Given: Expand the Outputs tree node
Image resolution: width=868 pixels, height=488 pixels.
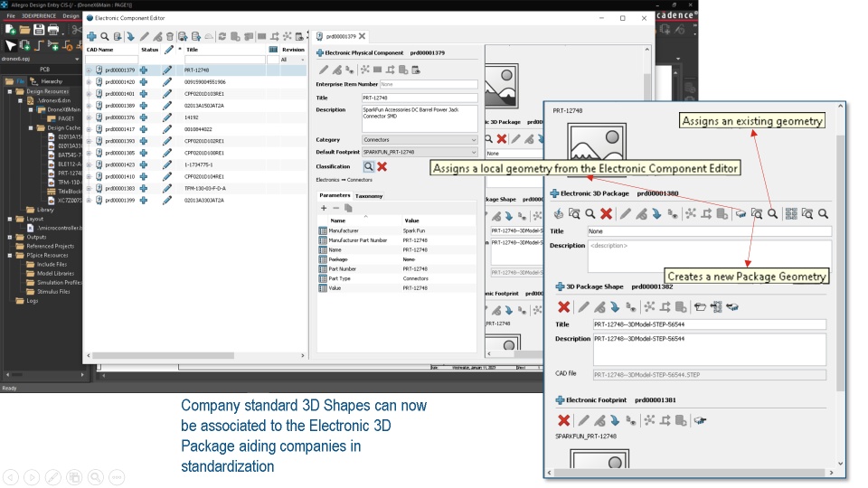Looking at the screenshot, I should [9, 237].
